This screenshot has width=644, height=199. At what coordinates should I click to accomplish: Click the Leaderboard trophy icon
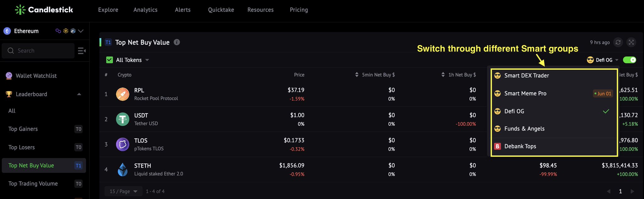pos(9,94)
